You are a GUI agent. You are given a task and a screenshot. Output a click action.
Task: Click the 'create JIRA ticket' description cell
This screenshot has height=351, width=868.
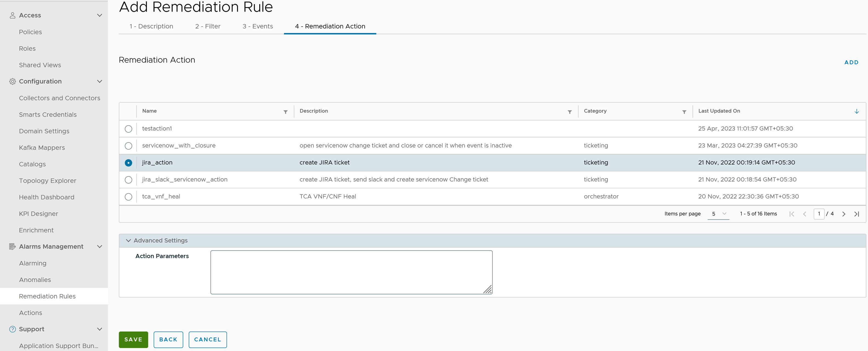click(325, 162)
